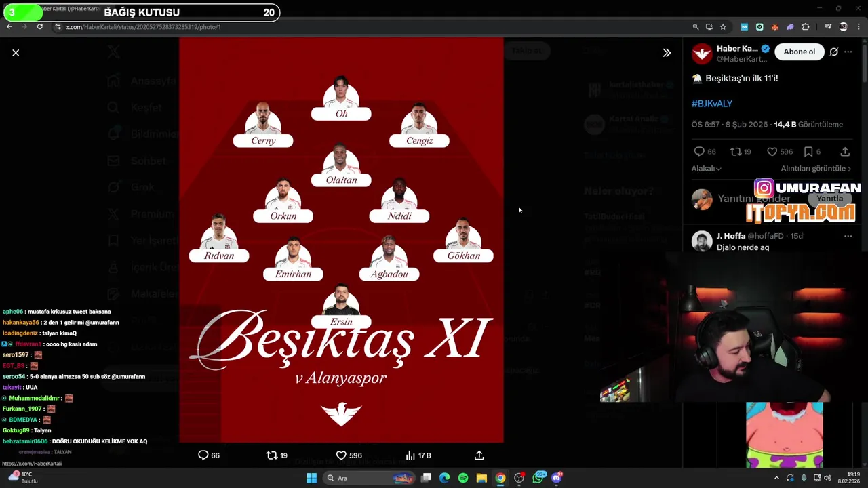Repost the photo using the retweet icon

pyautogui.click(x=272, y=455)
